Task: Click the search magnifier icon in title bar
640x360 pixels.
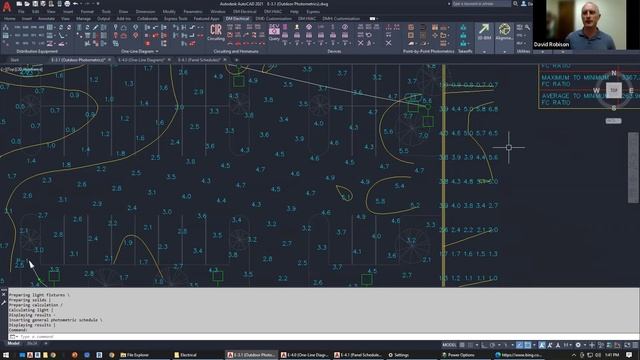Action: point(516,4)
